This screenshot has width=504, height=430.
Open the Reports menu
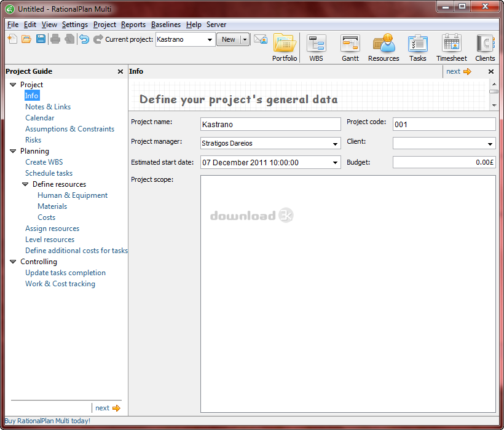pos(133,25)
